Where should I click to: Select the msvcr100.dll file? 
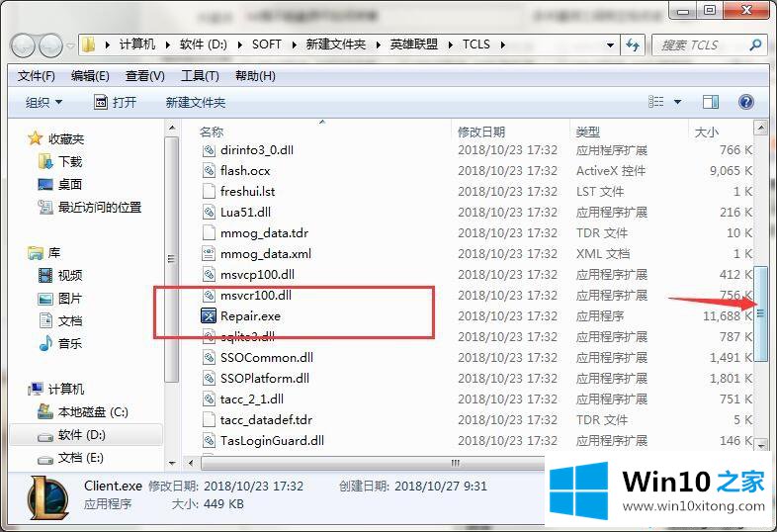tap(256, 296)
